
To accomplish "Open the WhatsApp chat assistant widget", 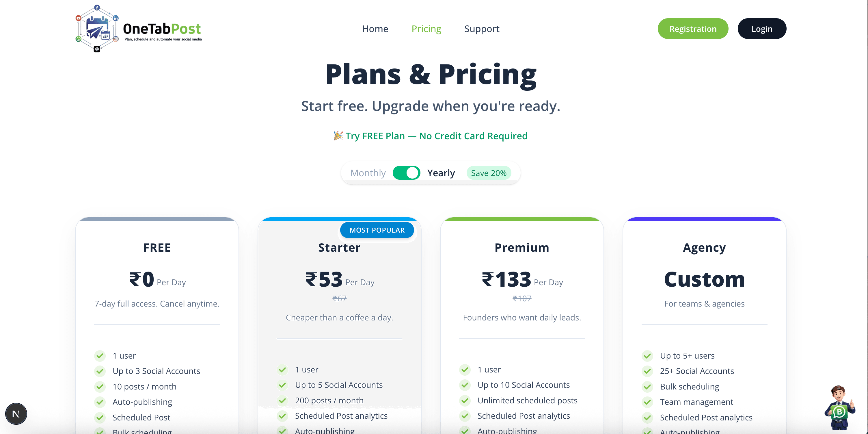I will point(839,407).
